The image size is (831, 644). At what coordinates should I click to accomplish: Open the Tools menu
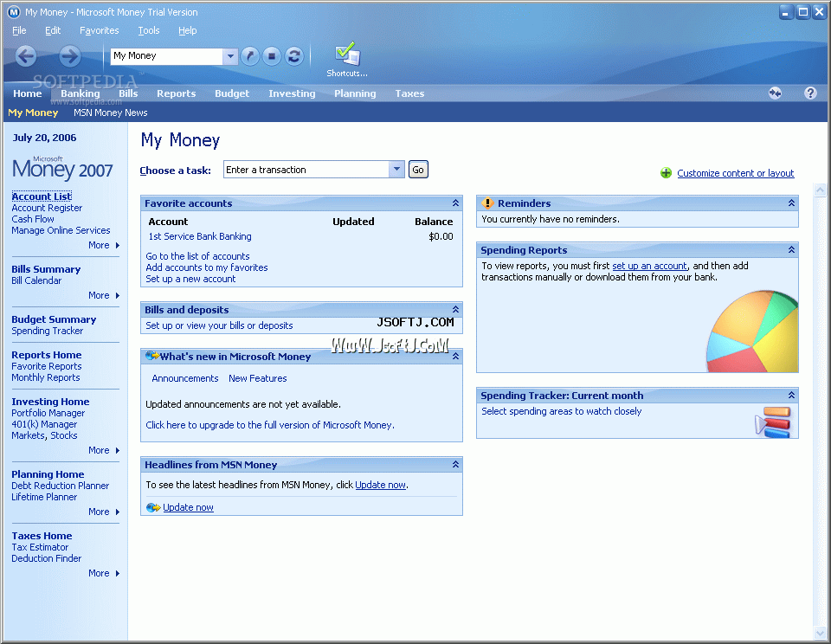[x=148, y=30]
